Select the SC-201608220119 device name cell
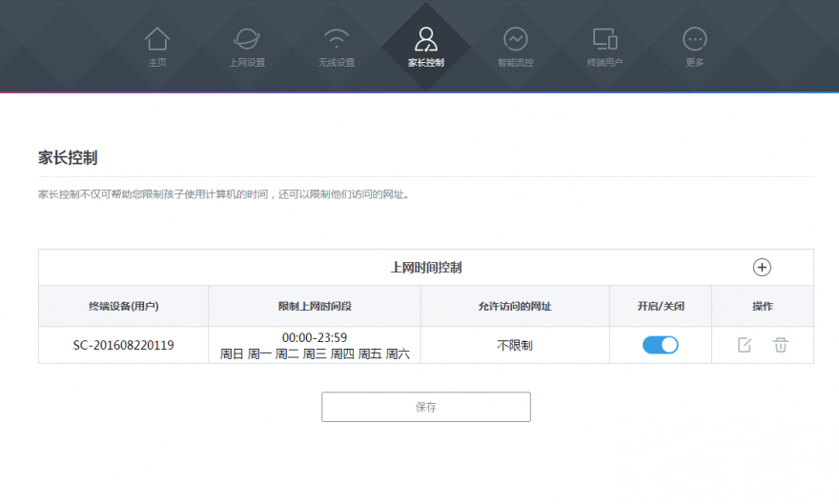Image resolution: width=839 pixels, height=504 pixels. point(123,345)
